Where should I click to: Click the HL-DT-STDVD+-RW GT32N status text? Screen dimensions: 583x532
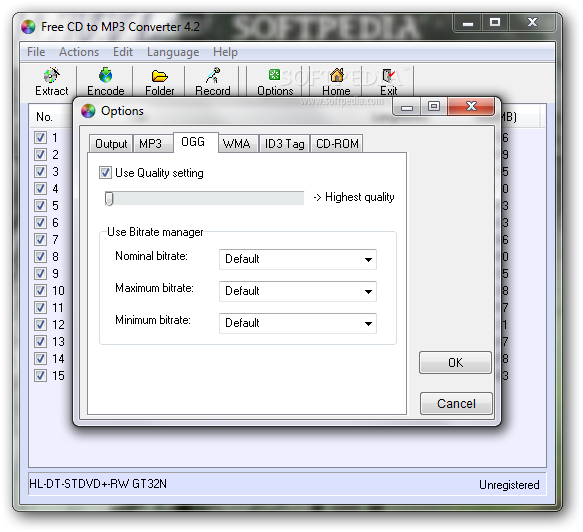(x=98, y=484)
